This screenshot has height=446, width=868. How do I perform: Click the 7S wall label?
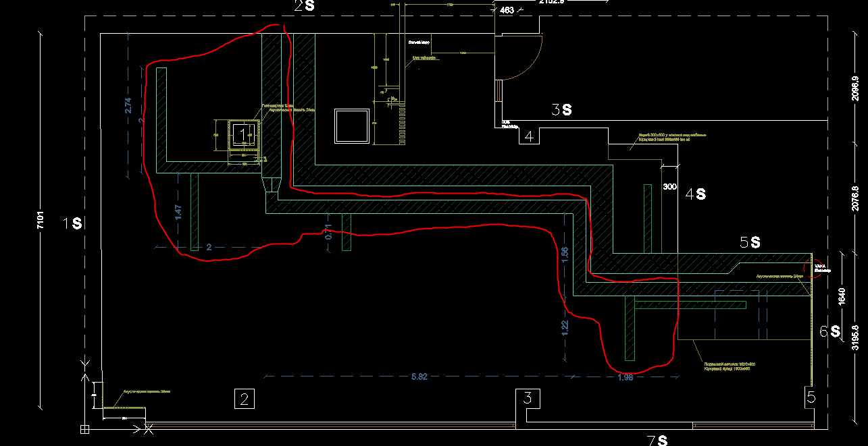tap(657, 440)
